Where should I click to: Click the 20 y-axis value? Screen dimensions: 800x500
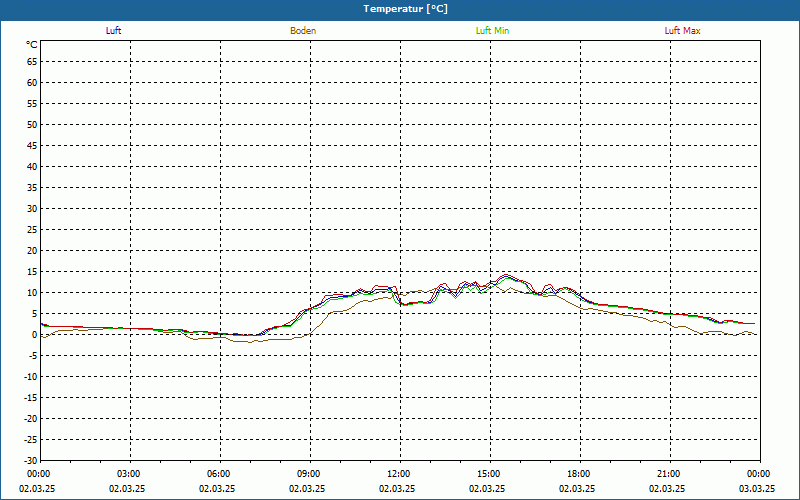(x=32, y=251)
